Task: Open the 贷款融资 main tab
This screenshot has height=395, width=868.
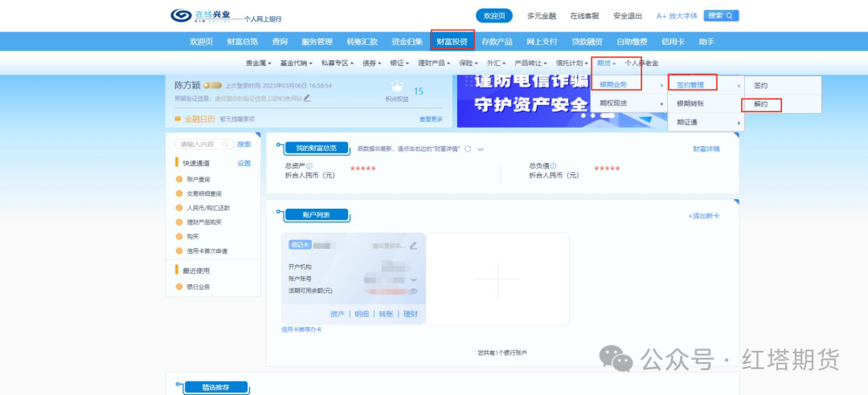Action: coord(587,42)
